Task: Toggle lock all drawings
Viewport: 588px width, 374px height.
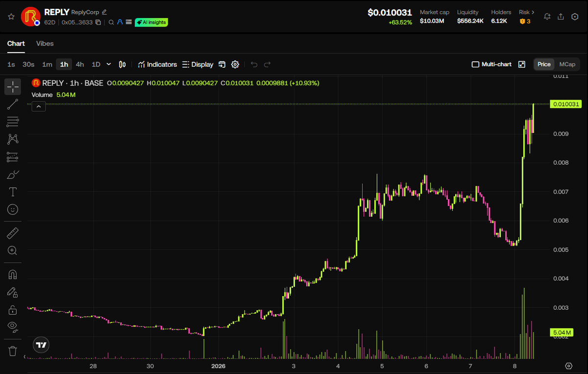Action: click(13, 310)
